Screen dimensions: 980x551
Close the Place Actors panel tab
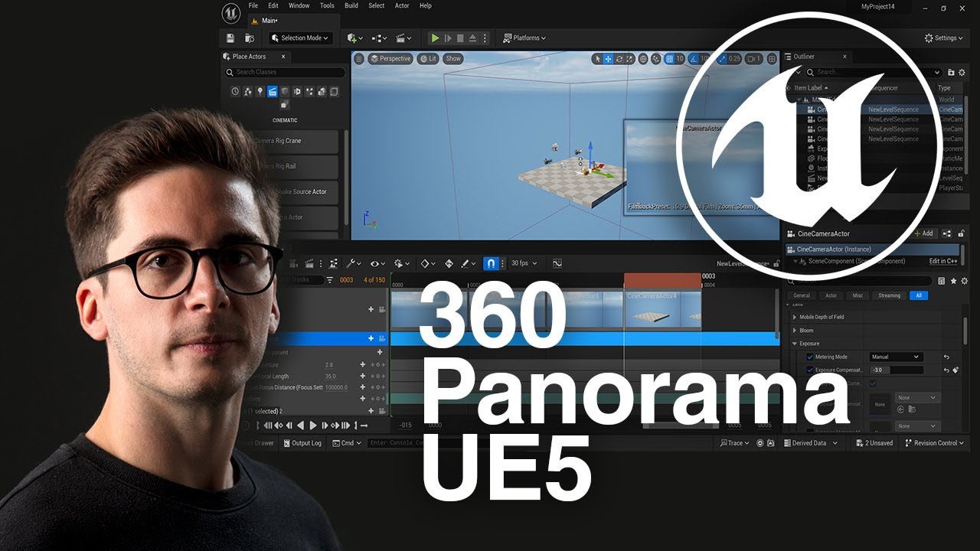283,57
